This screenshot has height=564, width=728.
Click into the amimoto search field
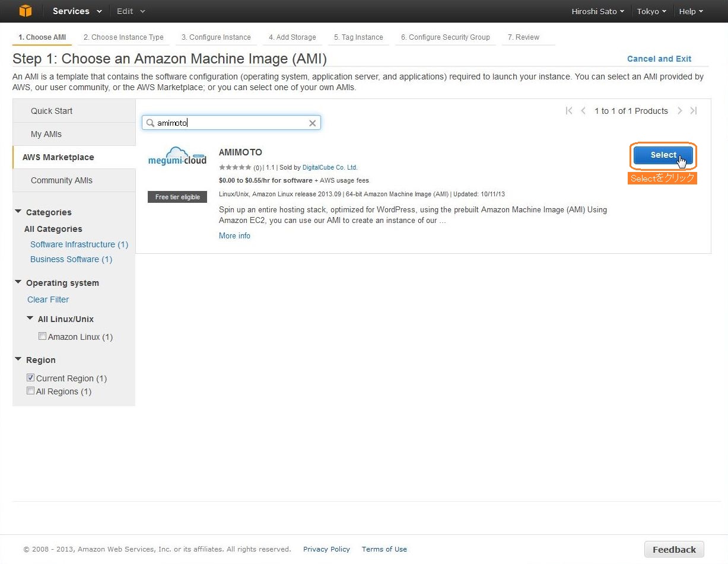point(231,123)
